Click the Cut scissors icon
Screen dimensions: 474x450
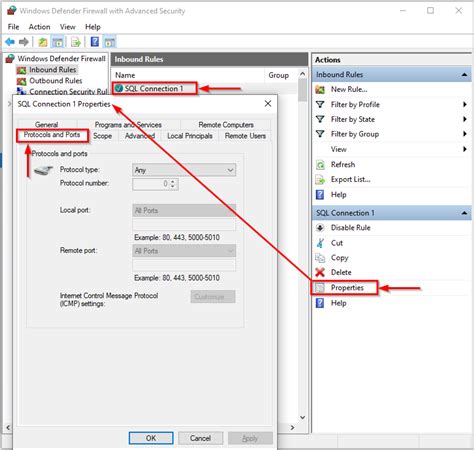[320, 243]
